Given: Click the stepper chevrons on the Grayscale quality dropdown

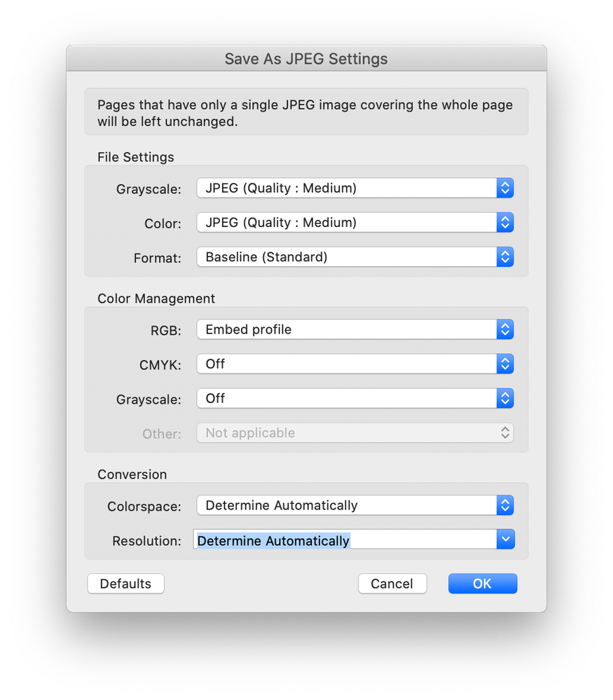Looking at the screenshot, I should [505, 188].
